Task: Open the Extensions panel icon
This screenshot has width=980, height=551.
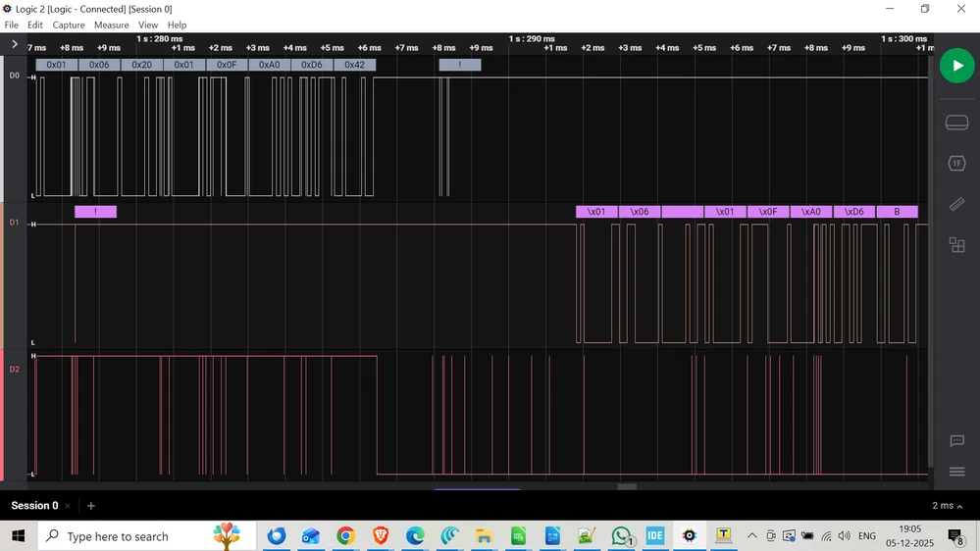Action: [x=956, y=245]
